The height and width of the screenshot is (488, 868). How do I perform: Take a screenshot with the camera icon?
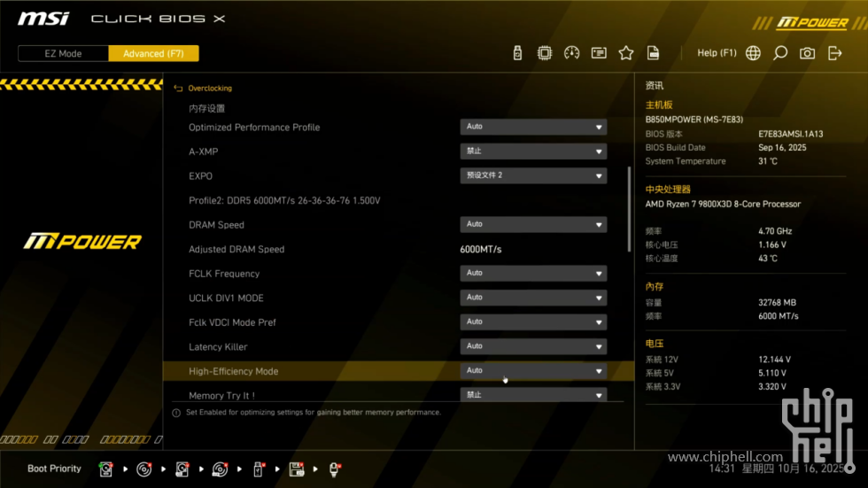tap(807, 53)
